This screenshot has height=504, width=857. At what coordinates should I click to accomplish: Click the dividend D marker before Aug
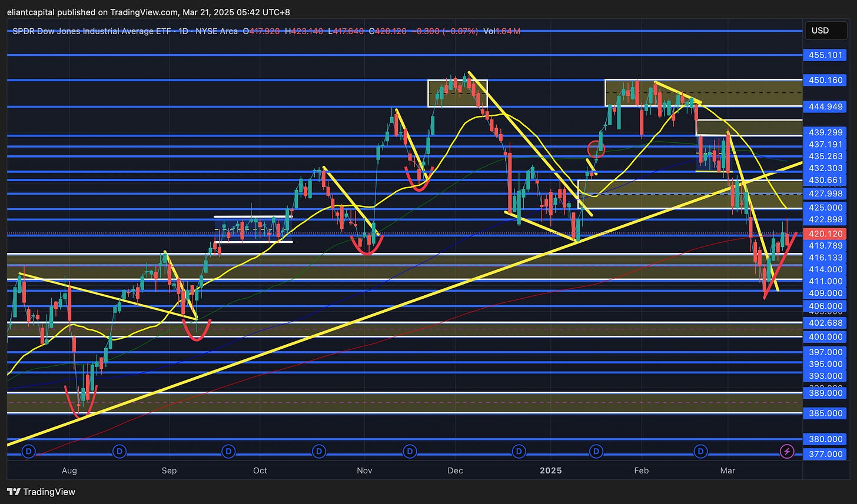[29, 452]
